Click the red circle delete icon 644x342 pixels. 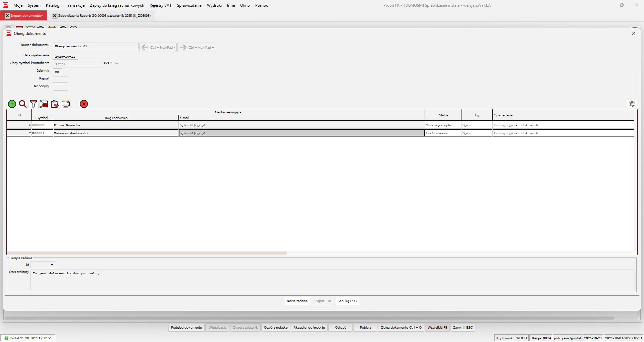(x=84, y=104)
